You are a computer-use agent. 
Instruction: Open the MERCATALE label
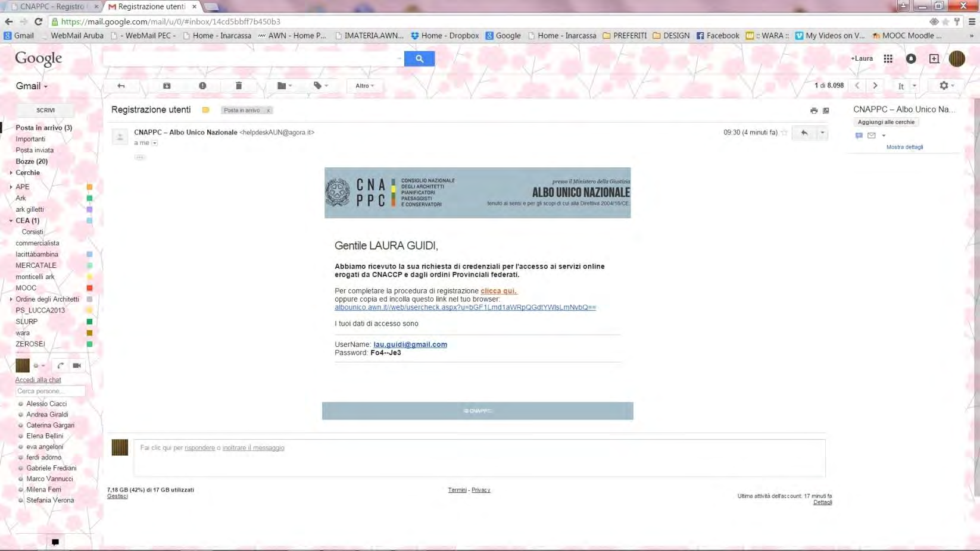[x=36, y=265]
